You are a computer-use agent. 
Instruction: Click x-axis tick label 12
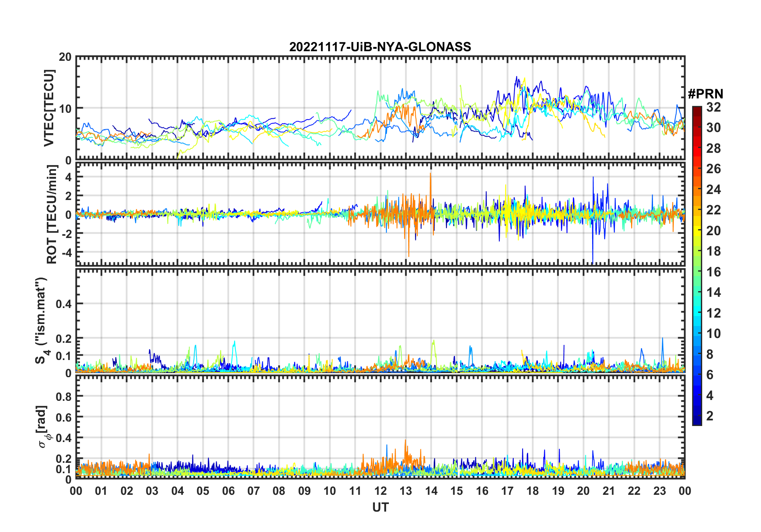click(380, 491)
